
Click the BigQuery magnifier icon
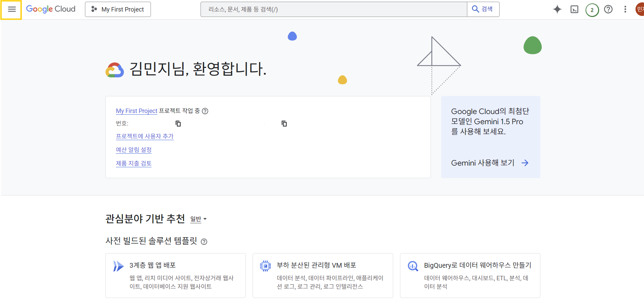pyautogui.click(x=413, y=266)
